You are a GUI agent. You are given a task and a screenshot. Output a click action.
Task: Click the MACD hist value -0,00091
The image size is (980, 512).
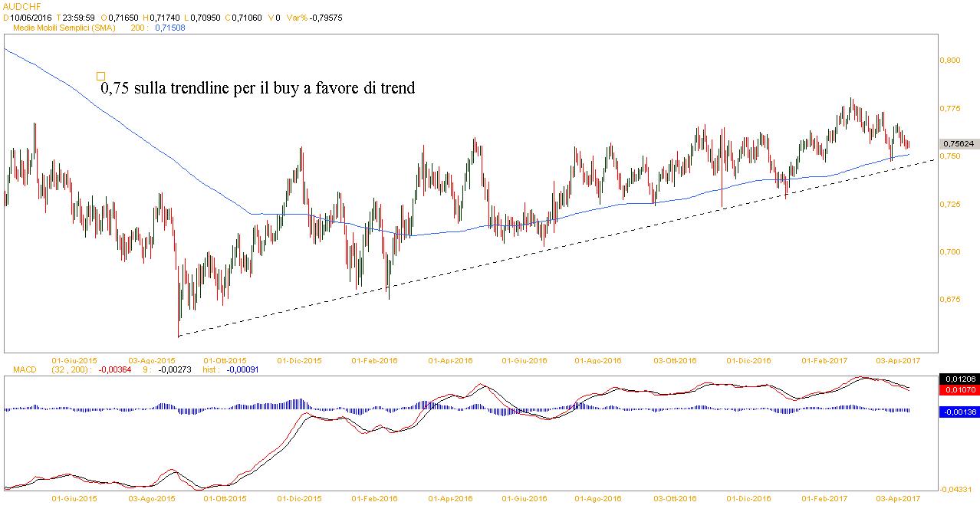click(239, 369)
